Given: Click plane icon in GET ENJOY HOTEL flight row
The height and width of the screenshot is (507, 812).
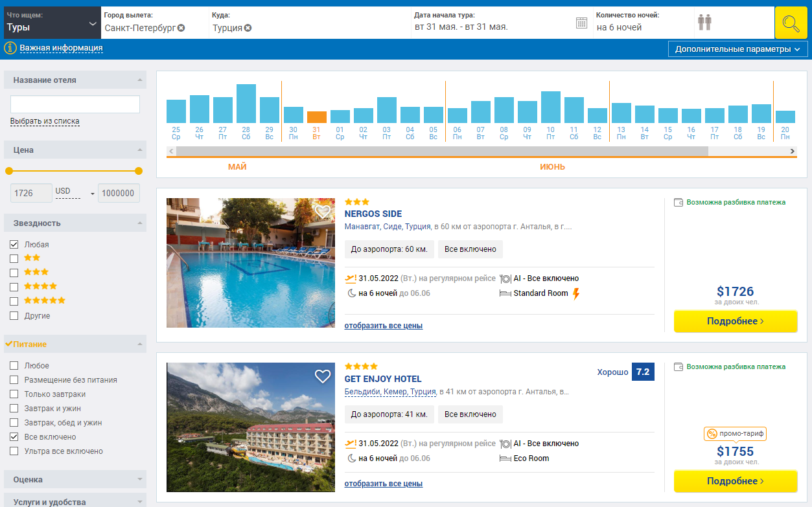Looking at the screenshot, I should pyautogui.click(x=351, y=444).
